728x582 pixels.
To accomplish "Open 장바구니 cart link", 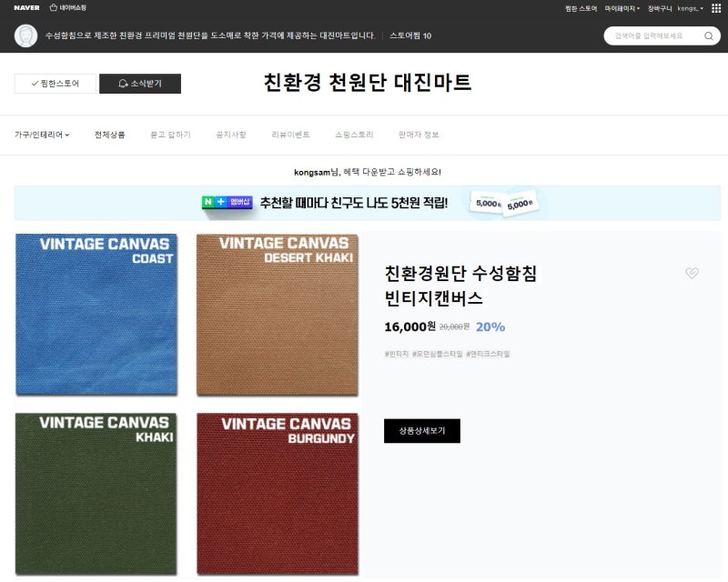I will click(x=660, y=8).
